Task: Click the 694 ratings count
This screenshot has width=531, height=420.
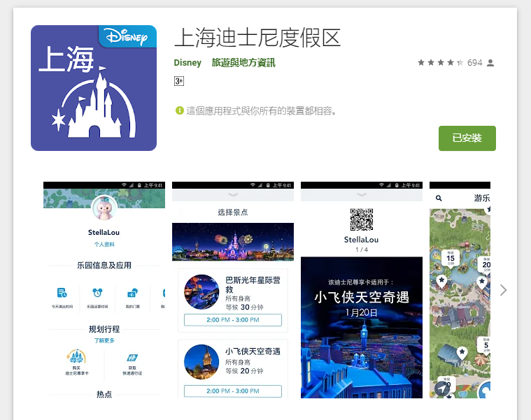Action: click(474, 63)
